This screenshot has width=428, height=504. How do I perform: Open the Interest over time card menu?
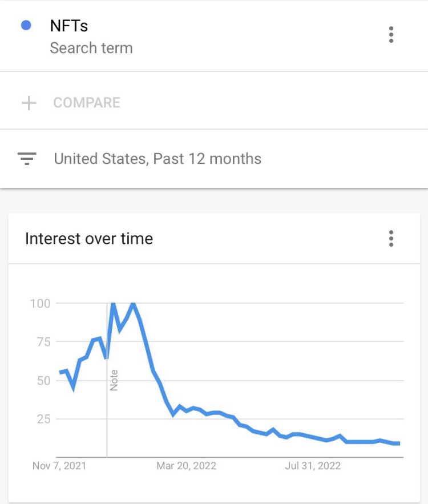point(391,238)
